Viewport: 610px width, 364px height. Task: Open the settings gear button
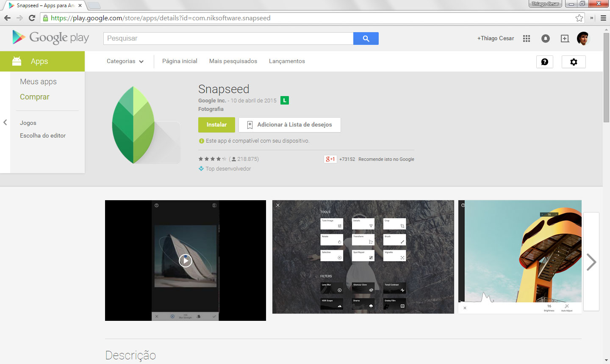(574, 62)
